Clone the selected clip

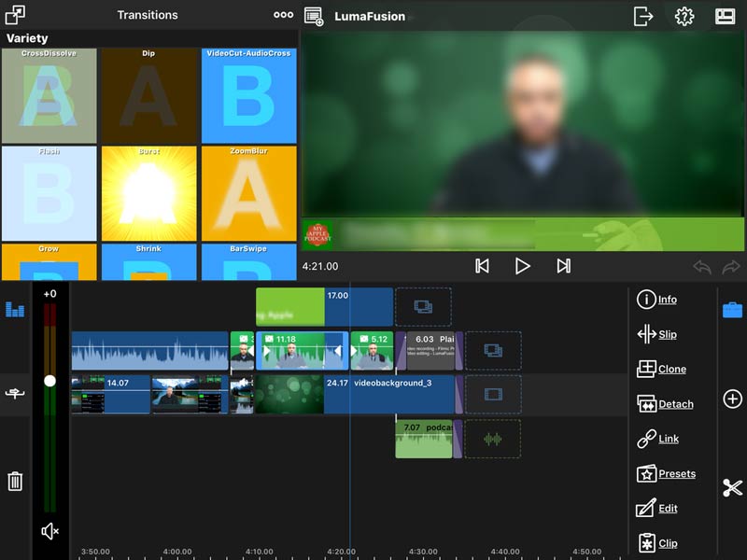pos(661,369)
